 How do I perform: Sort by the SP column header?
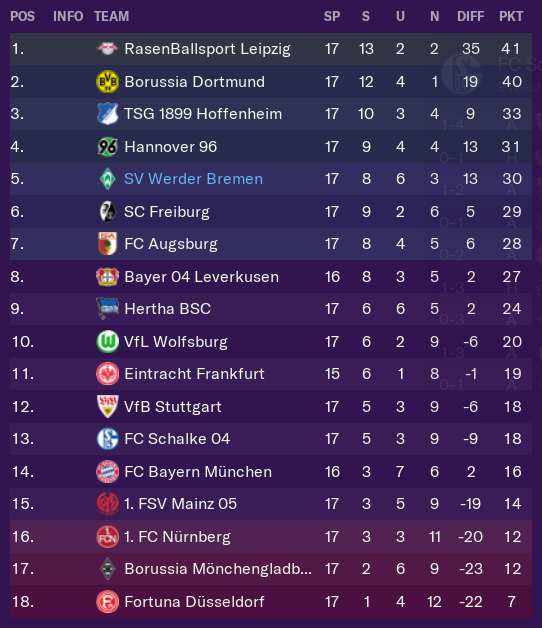[332, 16]
